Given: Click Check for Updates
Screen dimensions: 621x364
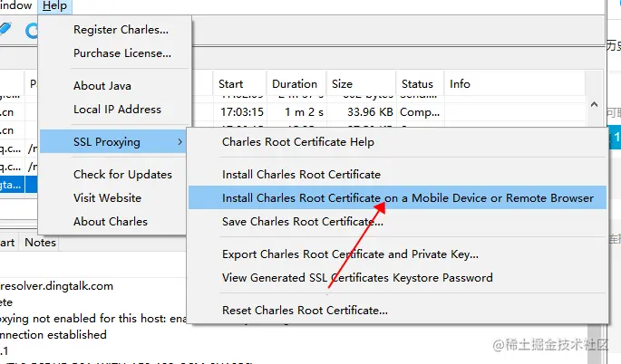Looking at the screenshot, I should coord(122,175).
